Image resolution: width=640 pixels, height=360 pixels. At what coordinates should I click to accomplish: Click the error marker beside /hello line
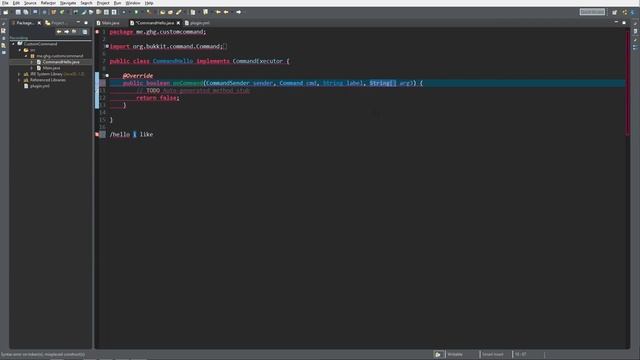(x=97, y=134)
